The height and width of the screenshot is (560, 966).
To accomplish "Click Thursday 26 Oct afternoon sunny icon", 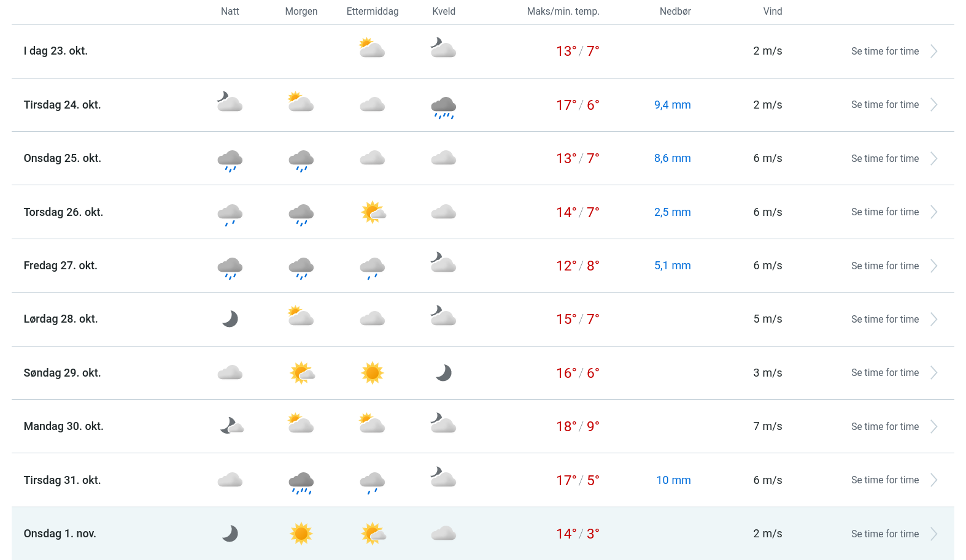I will click(373, 212).
